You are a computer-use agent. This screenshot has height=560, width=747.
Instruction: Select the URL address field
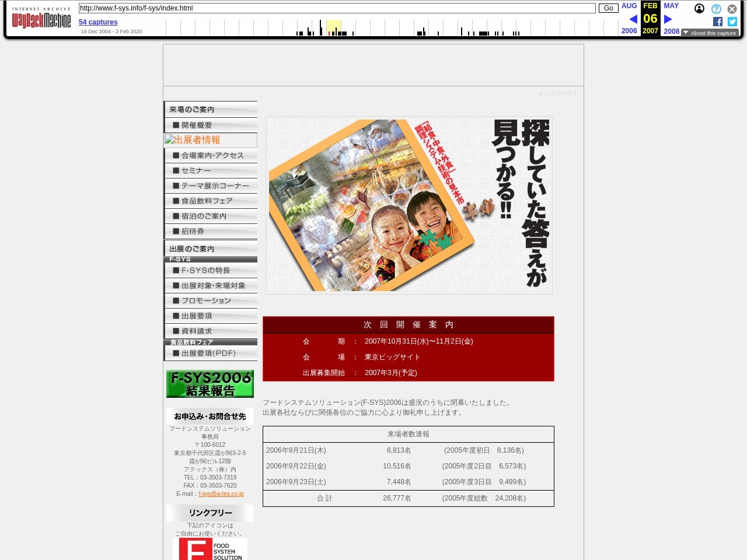(x=337, y=8)
